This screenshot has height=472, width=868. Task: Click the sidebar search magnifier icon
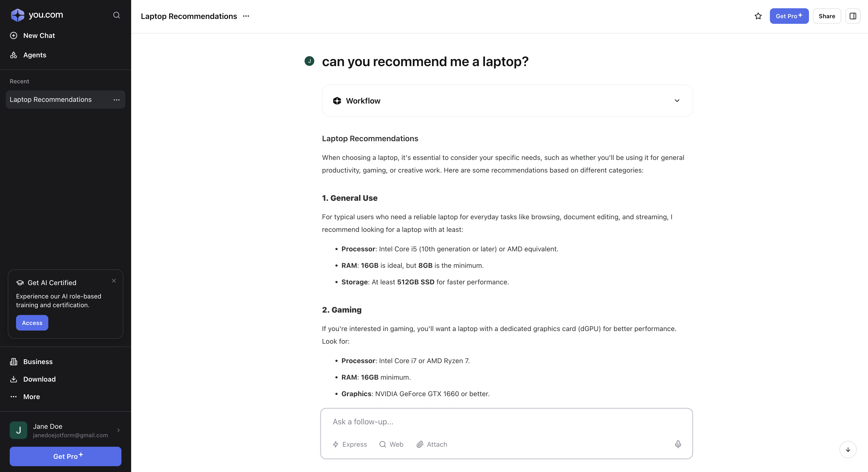coord(116,15)
